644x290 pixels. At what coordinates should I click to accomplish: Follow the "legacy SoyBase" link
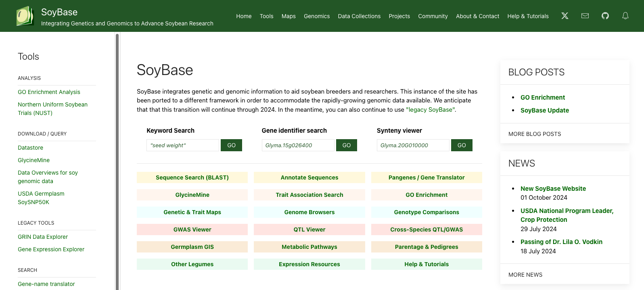[431, 110]
